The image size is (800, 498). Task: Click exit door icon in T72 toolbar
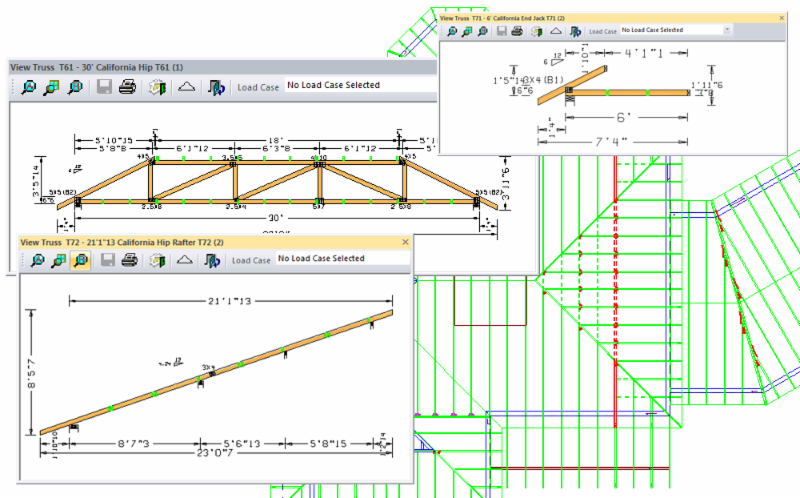point(213,260)
